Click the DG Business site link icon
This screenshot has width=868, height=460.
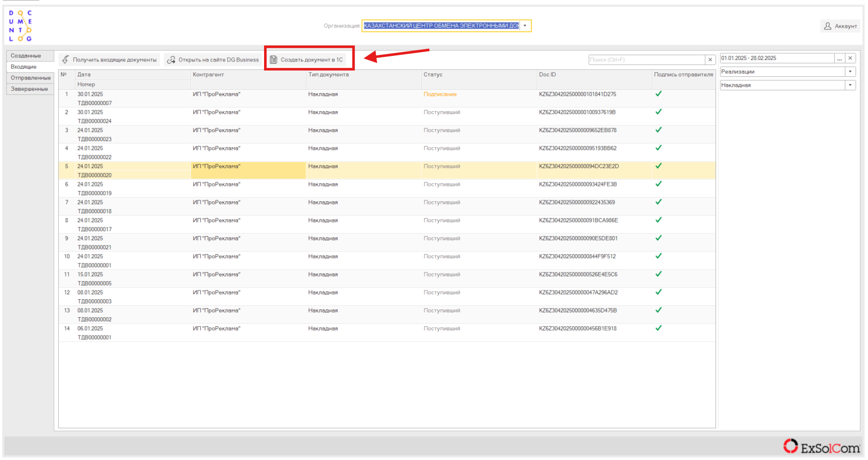click(x=171, y=60)
